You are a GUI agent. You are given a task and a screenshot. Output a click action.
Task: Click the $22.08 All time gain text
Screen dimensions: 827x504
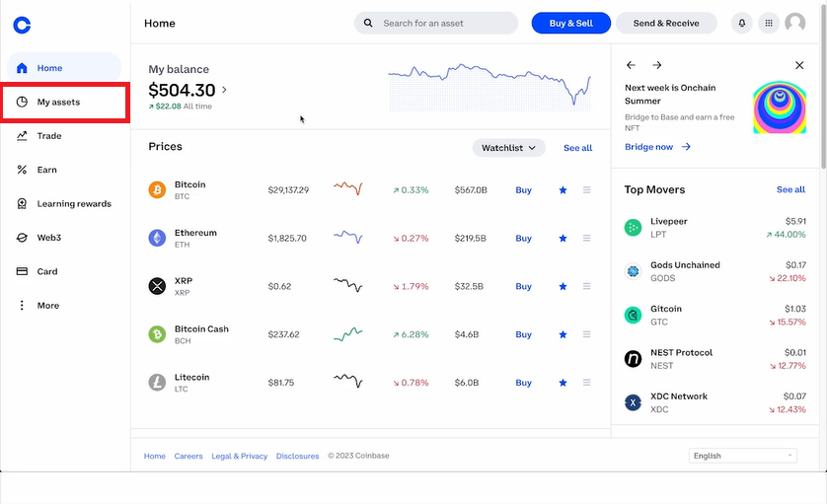[180, 106]
